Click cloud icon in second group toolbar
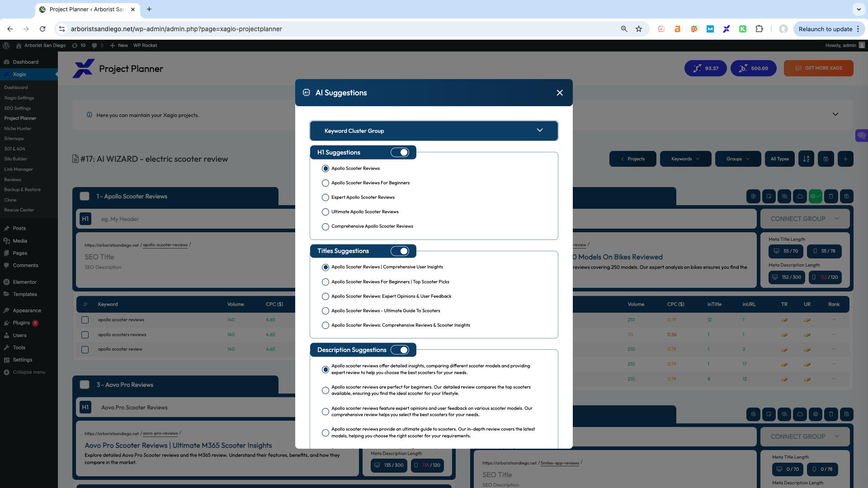 click(800, 414)
